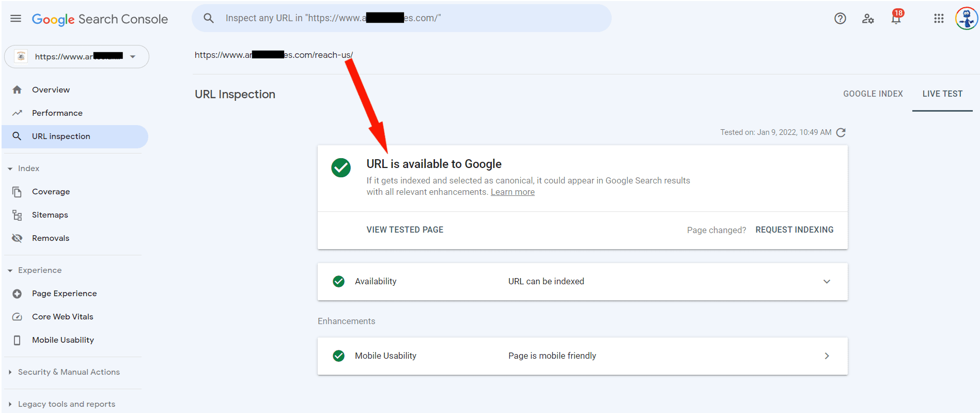980x413 pixels.
Task: Click 'URL can be indexed' status text
Action: pos(546,282)
